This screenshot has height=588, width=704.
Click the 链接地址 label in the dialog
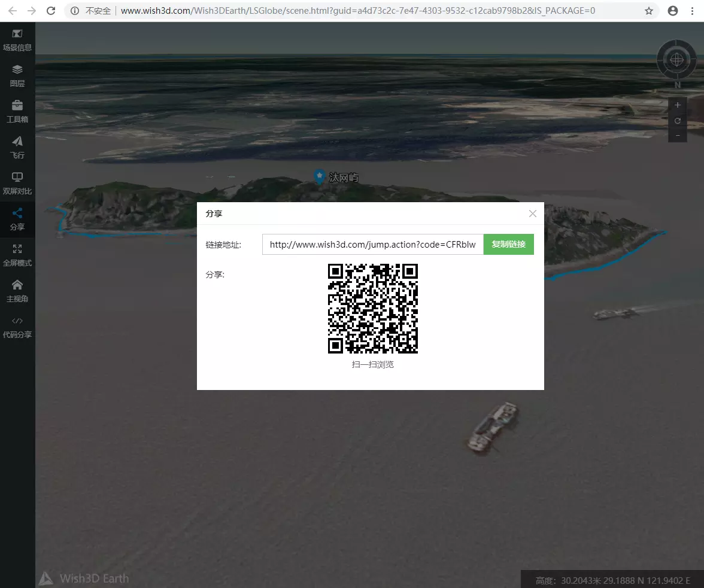coord(223,245)
